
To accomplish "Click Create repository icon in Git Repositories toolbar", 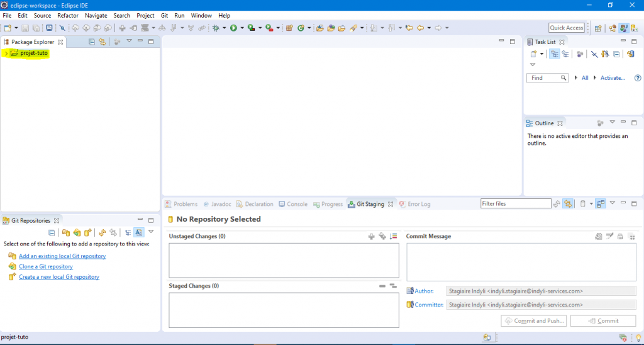I will 87,233.
